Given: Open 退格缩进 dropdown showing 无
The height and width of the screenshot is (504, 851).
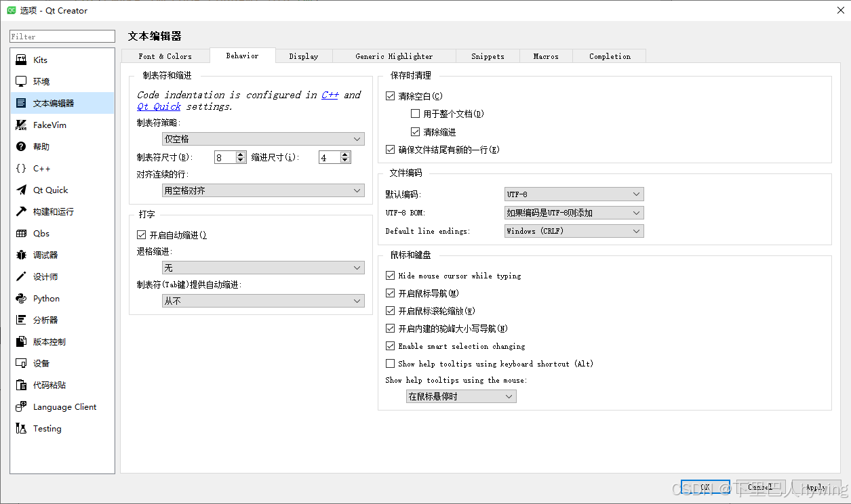Looking at the screenshot, I should click(263, 268).
